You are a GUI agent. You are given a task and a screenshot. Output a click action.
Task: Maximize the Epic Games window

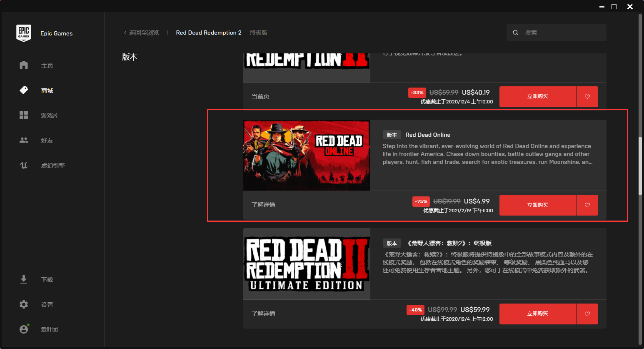(x=614, y=7)
